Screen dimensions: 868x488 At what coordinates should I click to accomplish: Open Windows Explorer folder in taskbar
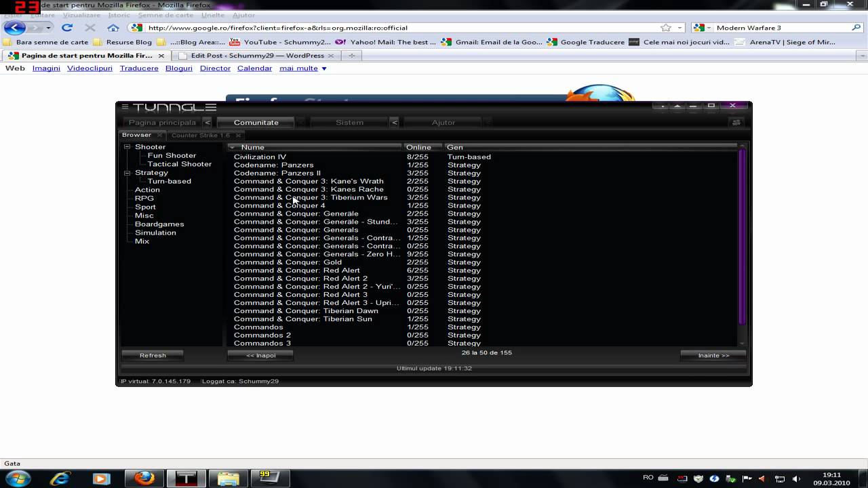(x=228, y=478)
